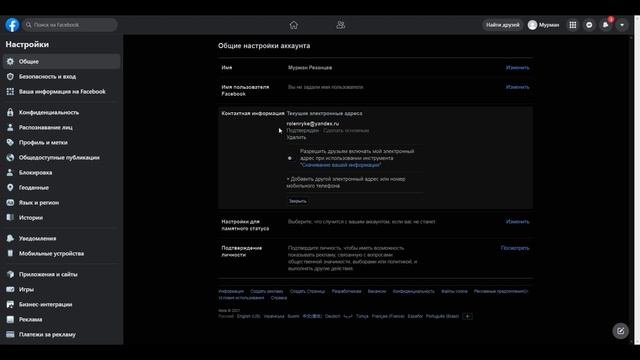This screenshot has width=640, height=360.
Task: Go to the Home feed icon
Action: (293, 25)
